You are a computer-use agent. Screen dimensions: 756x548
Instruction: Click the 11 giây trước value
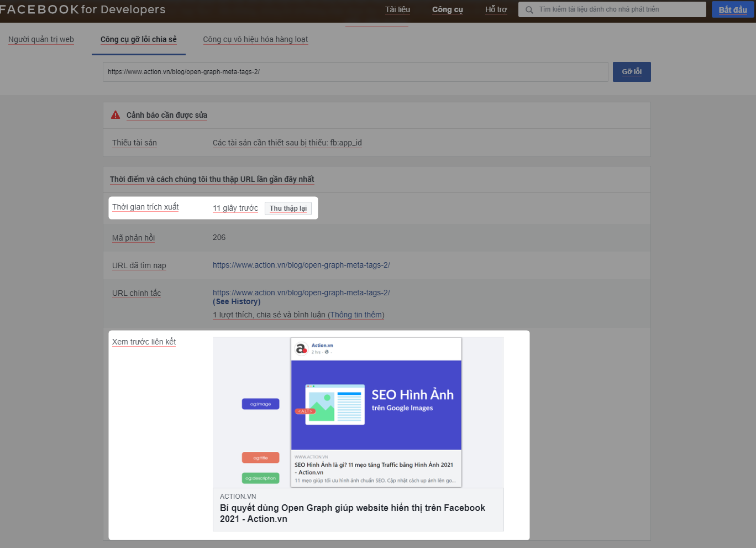[x=235, y=208]
